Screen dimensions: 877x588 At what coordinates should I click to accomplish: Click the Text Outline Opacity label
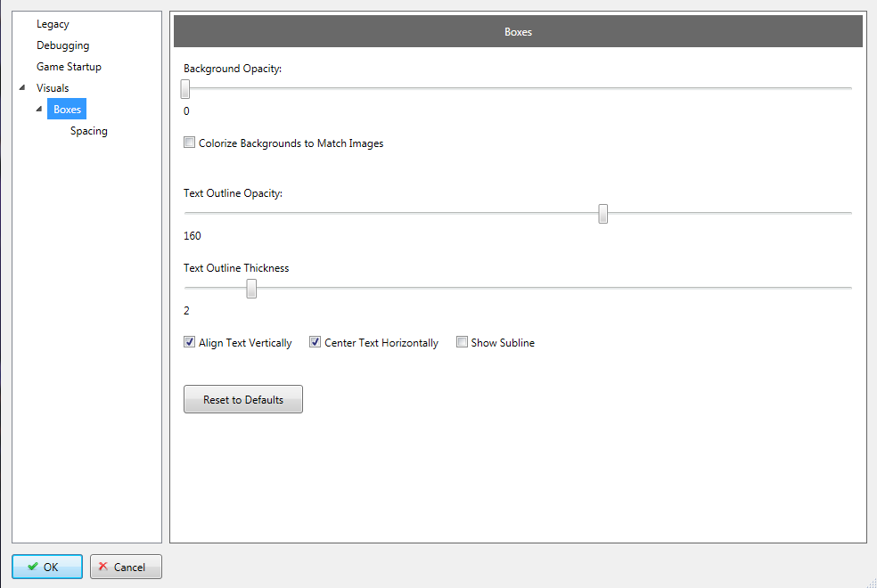(234, 193)
